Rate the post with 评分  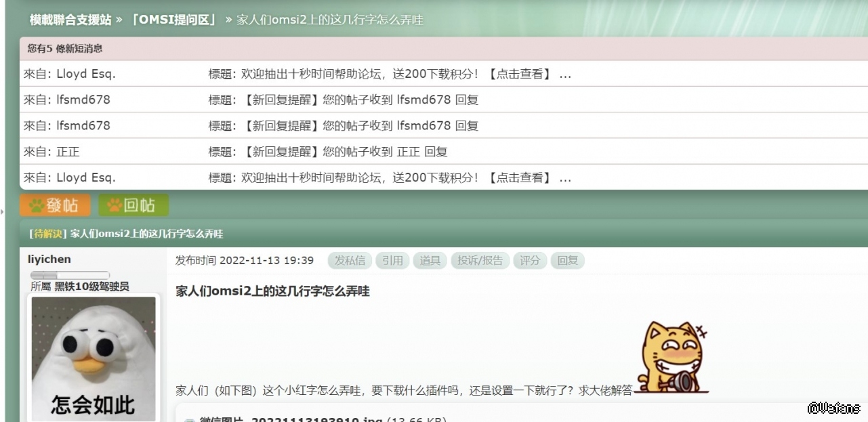(530, 261)
